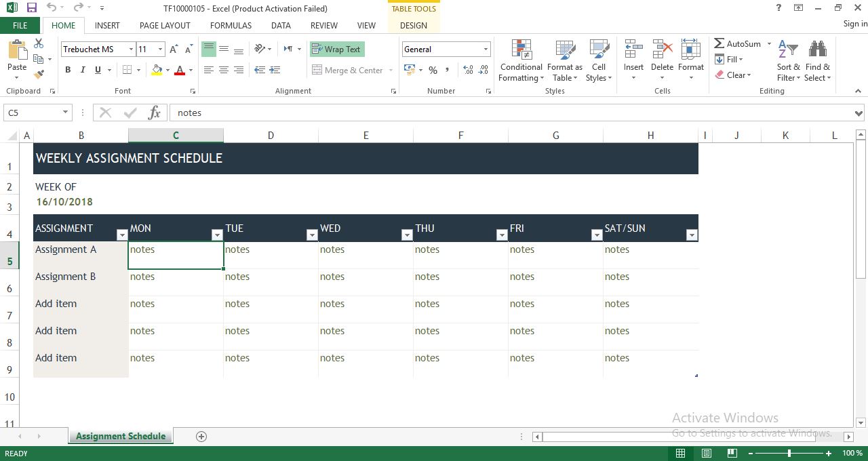Toggle Bold formatting
This screenshot has width=868, height=461.
(68, 70)
